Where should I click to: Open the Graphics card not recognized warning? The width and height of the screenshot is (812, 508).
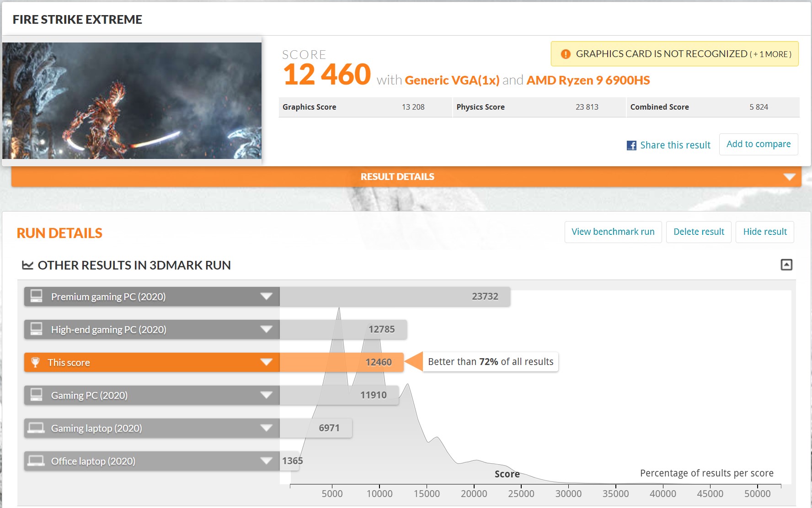[x=674, y=54]
